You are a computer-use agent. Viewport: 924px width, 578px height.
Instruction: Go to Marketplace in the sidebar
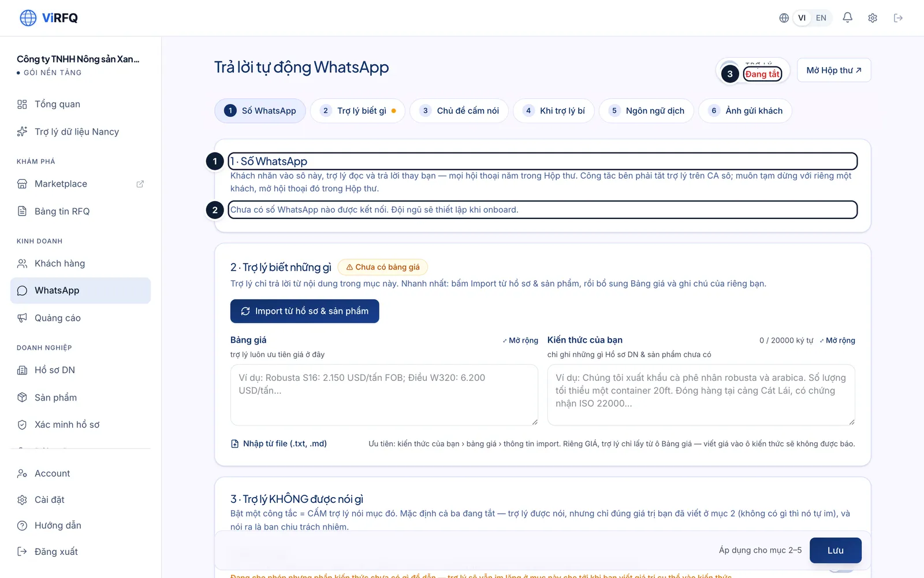tap(80, 184)
